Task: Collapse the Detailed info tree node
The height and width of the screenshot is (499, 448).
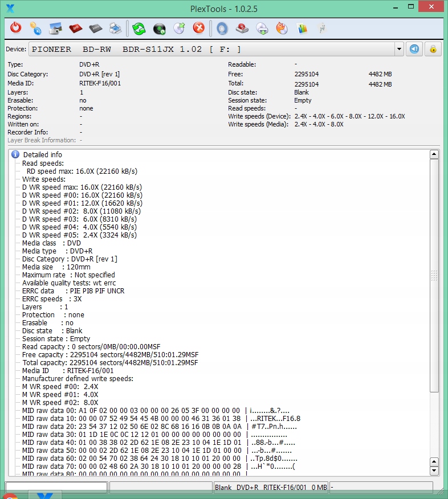Action: click(16, 154)
